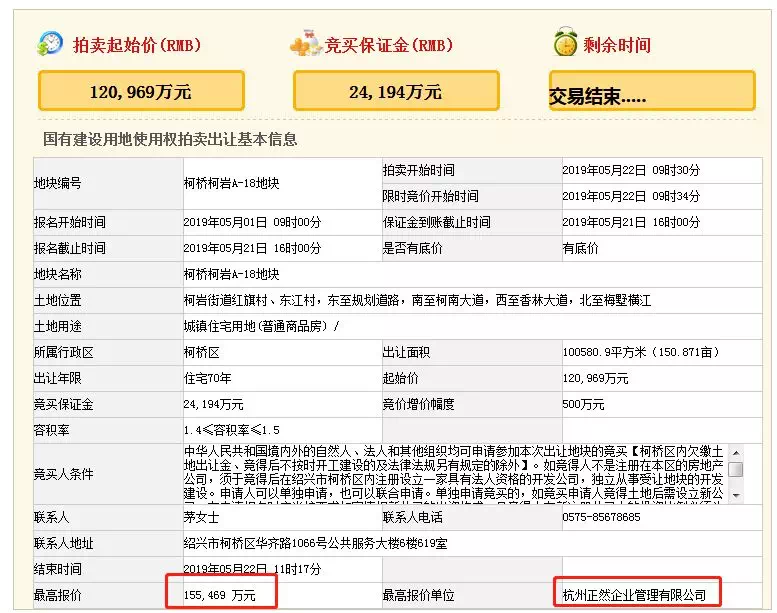
Task: Click the 杭州正然企业管理有限公司 bidder name
Action: coord(634,595)
